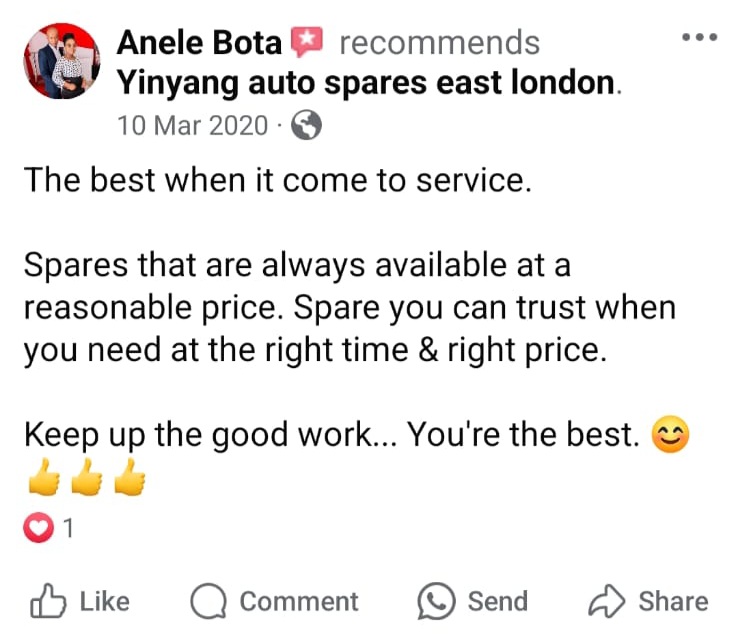Click the smiling face emoji
The width and height of the screenshot is (738, 641).
(x=670, y=434)
